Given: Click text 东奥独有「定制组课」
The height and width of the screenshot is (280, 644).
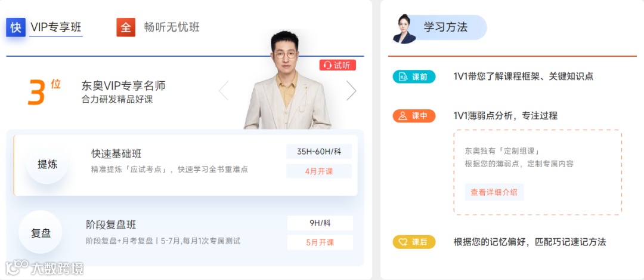Looking at the screenshot, I should (502, 151).
